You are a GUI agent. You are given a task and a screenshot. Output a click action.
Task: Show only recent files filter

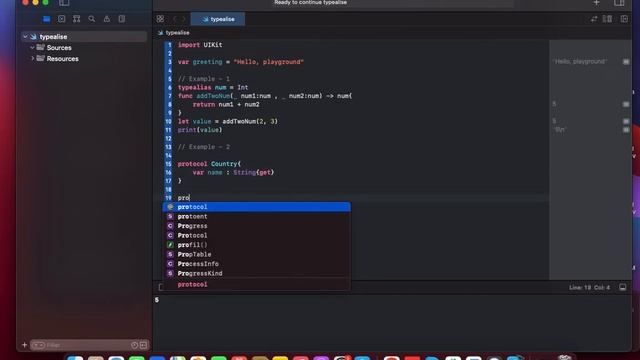[x=134, y=345]
